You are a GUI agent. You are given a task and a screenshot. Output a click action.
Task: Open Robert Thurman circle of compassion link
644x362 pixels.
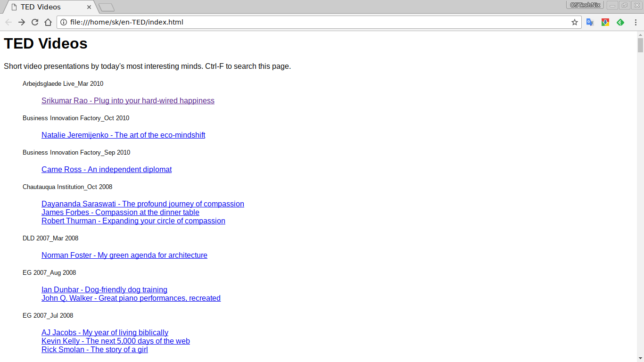133,221
